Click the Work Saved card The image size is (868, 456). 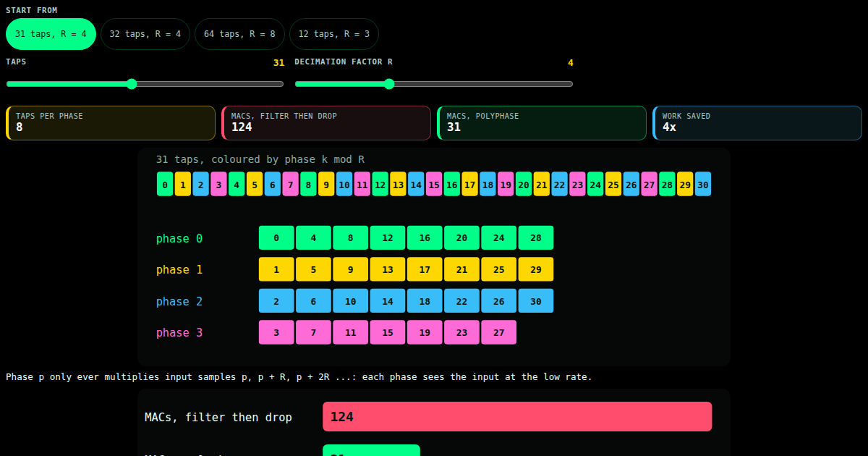(757, 123)
